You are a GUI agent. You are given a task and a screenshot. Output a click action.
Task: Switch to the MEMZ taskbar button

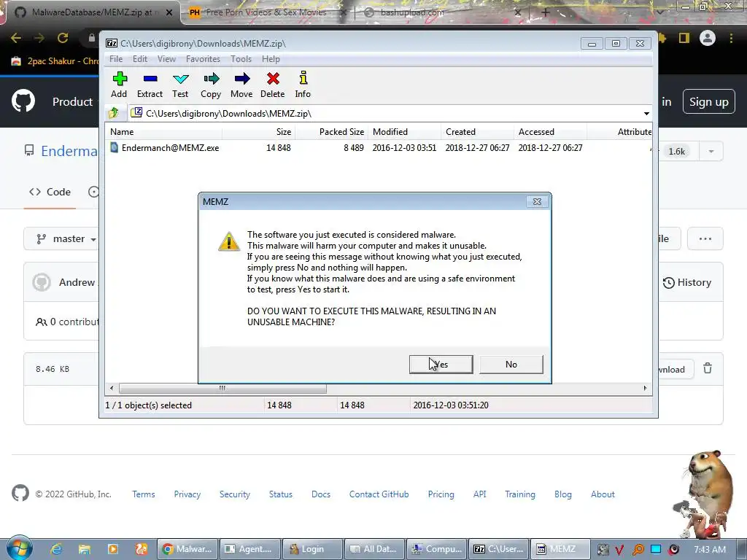click(560, 549)
